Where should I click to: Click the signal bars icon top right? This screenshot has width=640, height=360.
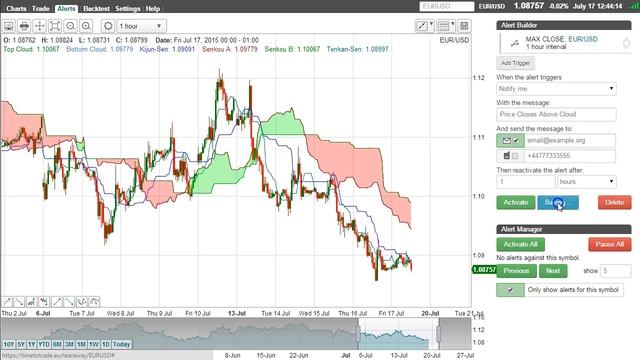pos(634,6)
